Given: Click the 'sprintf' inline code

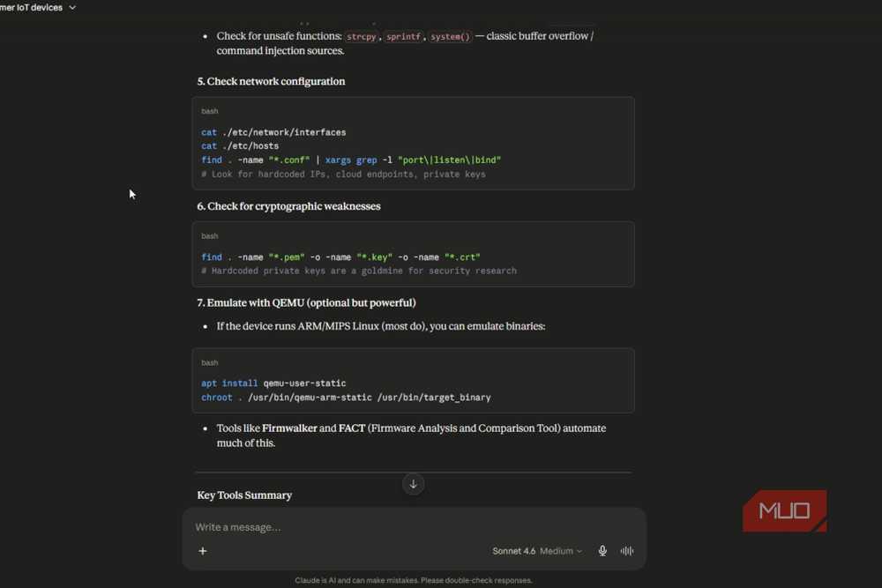Looking at the screenshot, I should coord(403,36).
